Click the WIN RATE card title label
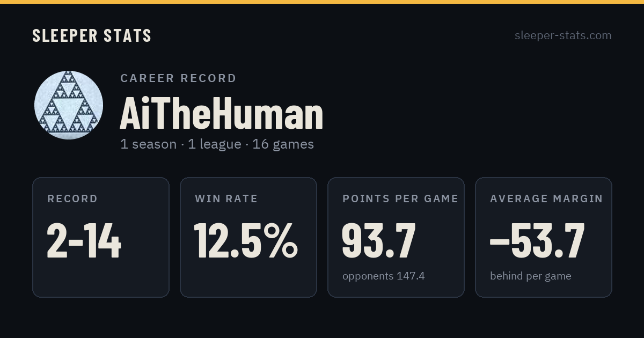Image resolution: width=644 pixels, height=338 pixels. (x=226, y=199)
